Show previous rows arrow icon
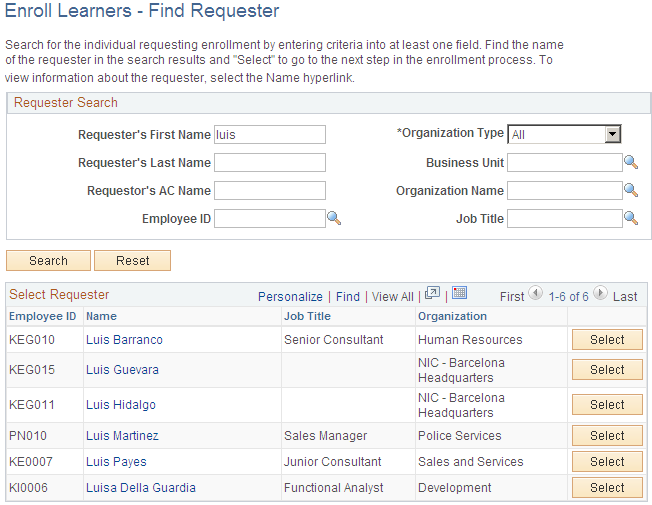Screen dimensions: 652x505 click(536, 293)
